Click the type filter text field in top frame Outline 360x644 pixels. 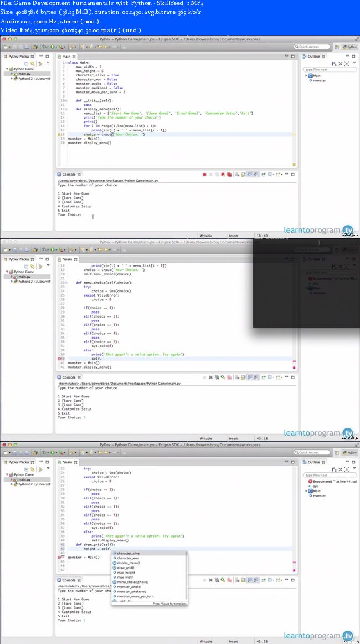(x=330, y=69)
